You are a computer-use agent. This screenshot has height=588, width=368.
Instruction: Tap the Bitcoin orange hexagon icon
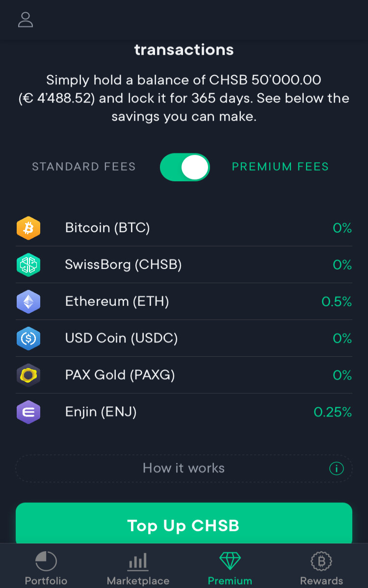tap(28, 228)
